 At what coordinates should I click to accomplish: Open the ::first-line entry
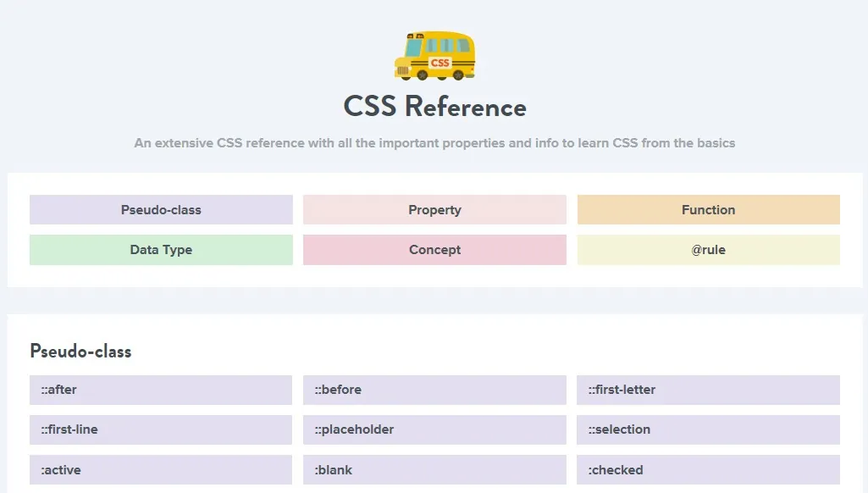(161, 429)
